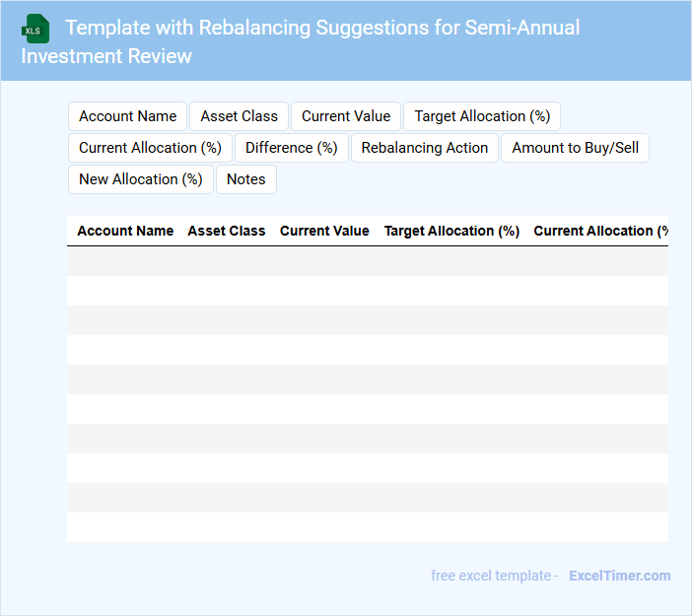This screenshot has width=692, height=616.
Task: Select the New Allocation (%) tag
Action: tap(141, 179)
